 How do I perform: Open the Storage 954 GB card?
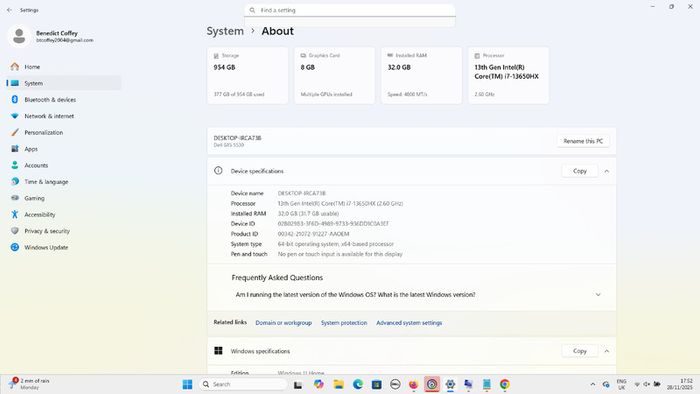tap(247, 75)
